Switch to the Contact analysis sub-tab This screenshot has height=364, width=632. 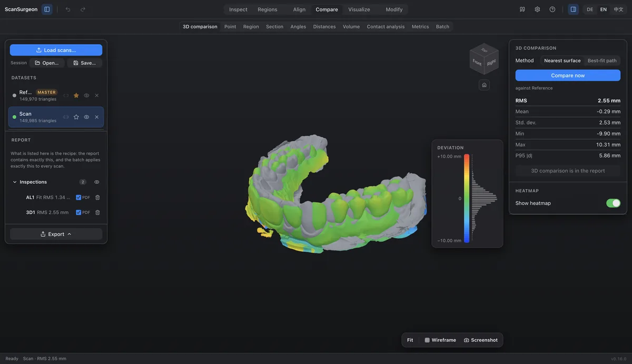pos(386,27)
